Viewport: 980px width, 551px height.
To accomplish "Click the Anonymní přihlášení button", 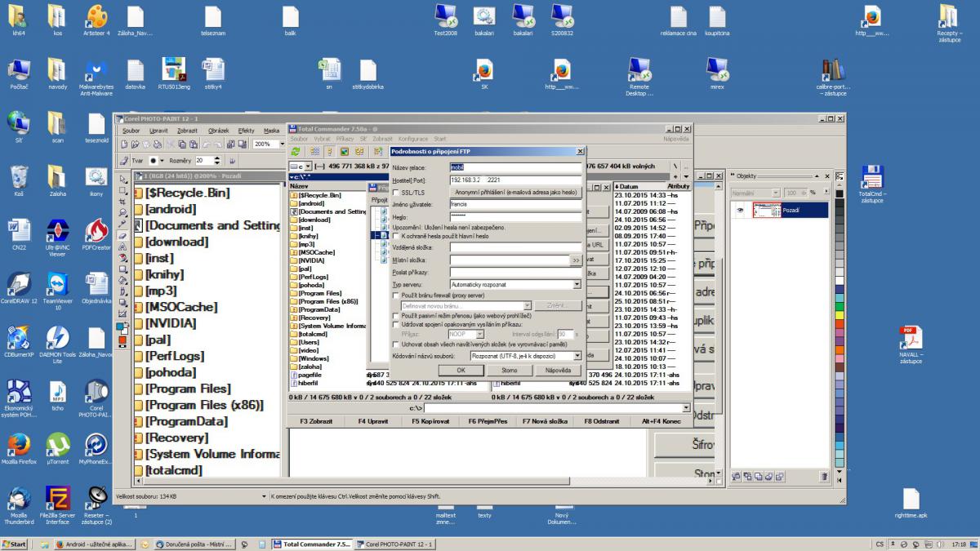I will (516, 192).
